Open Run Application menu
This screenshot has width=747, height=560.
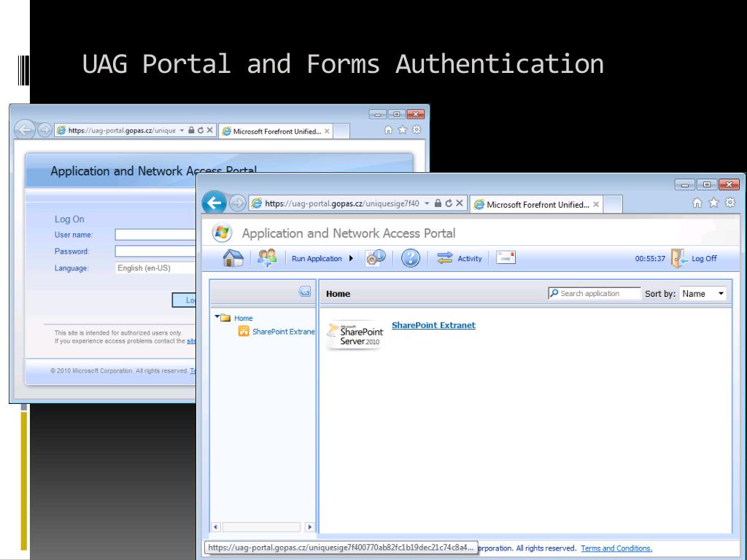click(322, 259)
